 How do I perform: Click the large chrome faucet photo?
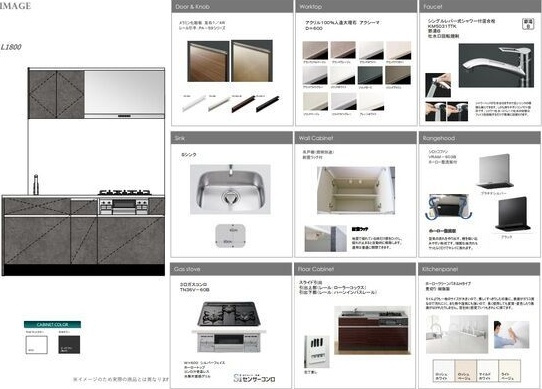(x=496, y=65)
